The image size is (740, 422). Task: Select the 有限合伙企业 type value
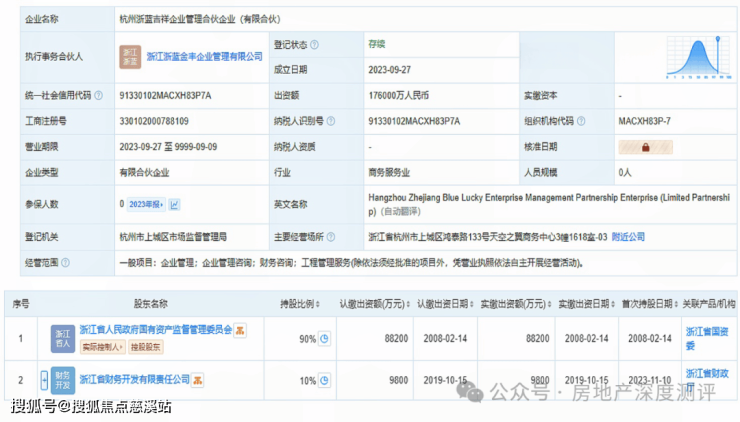[144, 173]
